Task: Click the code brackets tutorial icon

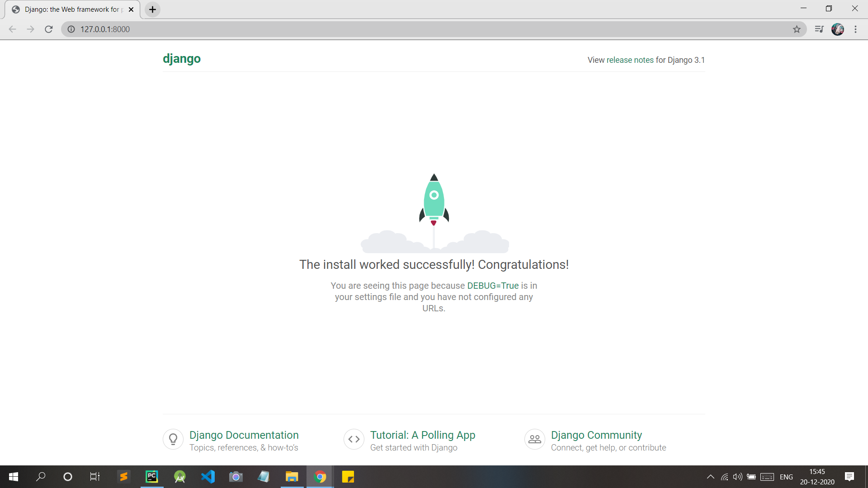Action: tap(354, 439)
